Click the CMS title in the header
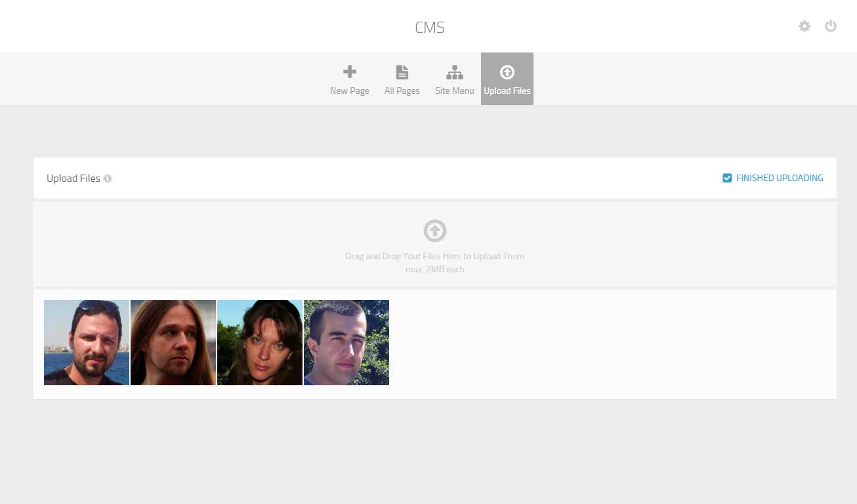Screen dimensions: 857x504 [430, 28]
